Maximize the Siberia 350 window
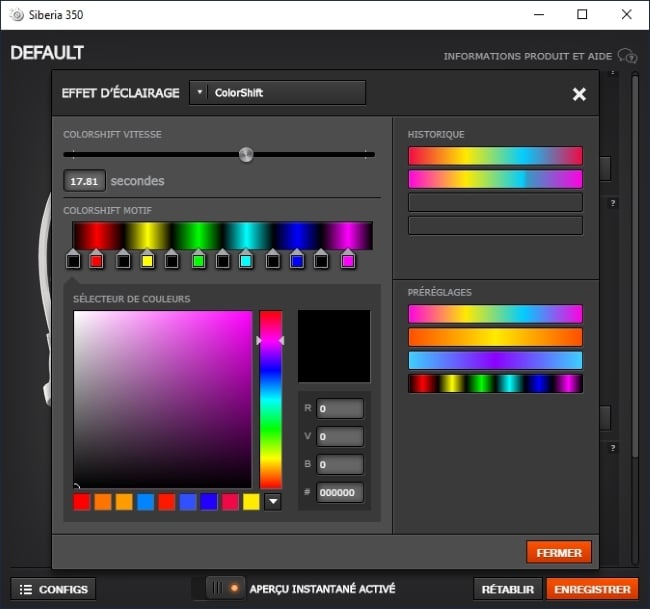650x609 pixels. [x=582, y=15]
